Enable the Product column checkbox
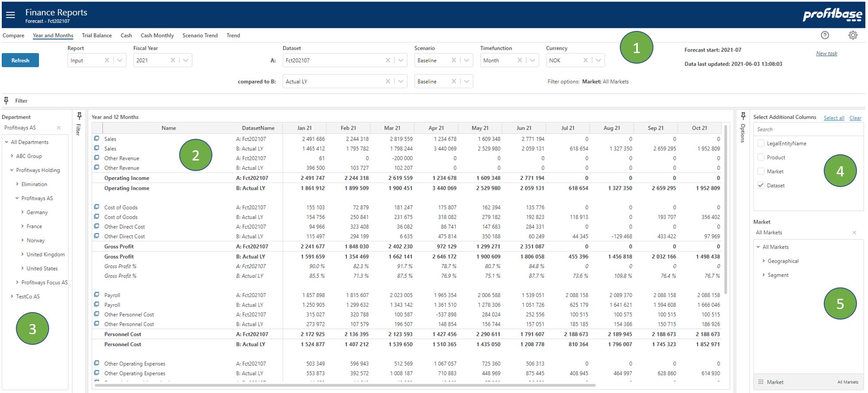Image resolution: width=868 pixels, height=393 pixels. [x=761, y=157]
